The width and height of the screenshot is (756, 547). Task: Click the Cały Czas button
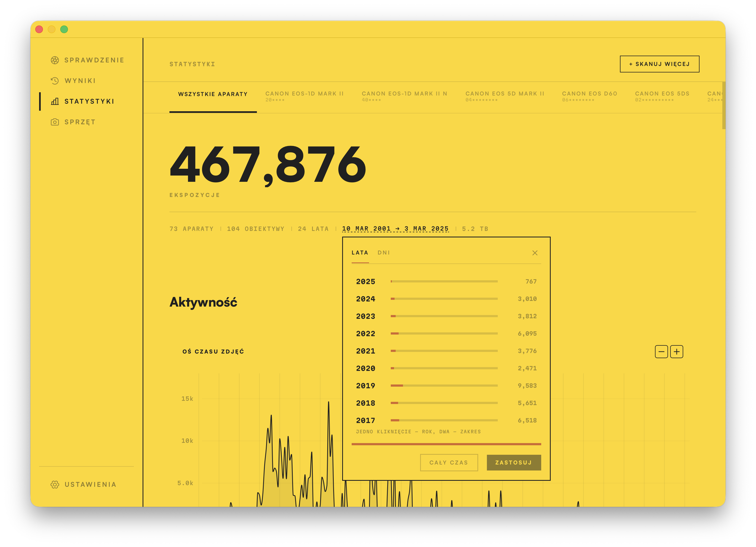[x=449, y=462]
